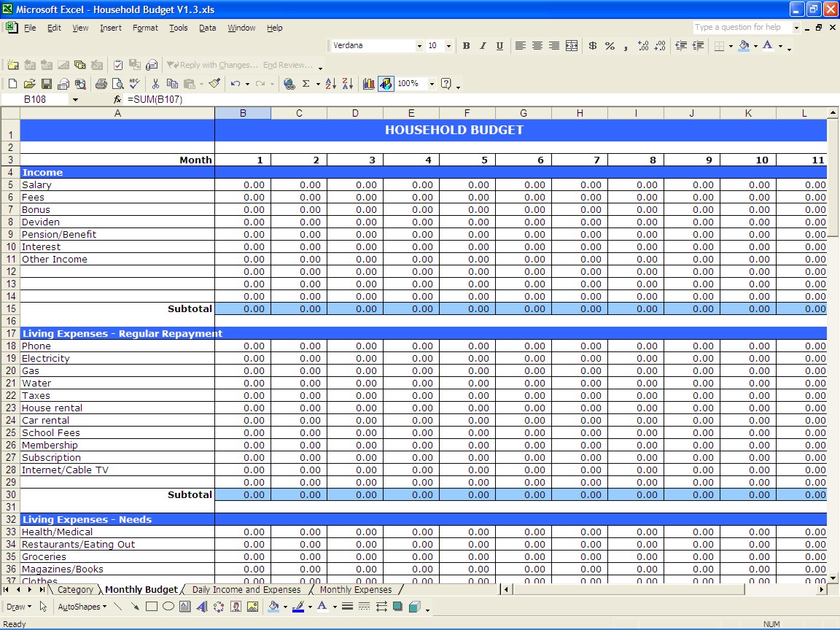The image size is (840, 630).
Task: Toggle underline formatting
Action: tap(499, 45)
